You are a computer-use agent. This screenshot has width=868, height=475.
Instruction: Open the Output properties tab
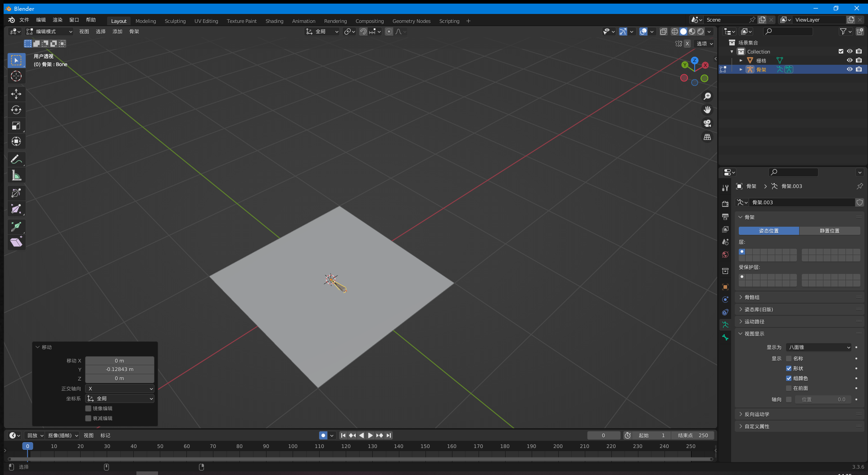coord(725,216)
